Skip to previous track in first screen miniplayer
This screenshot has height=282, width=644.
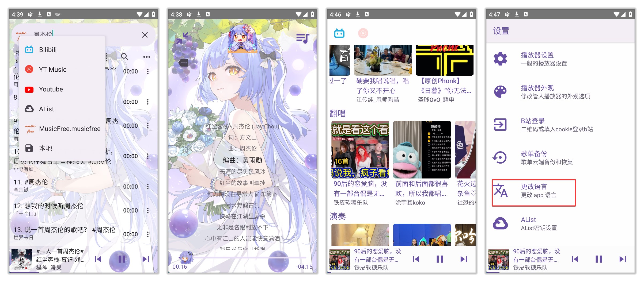coord(98,259)
